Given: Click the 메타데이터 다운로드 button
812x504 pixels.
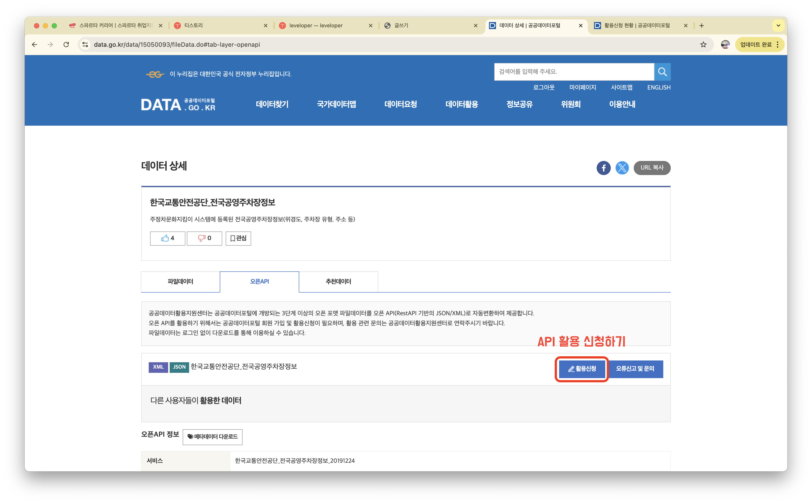Looking at the screenshot, I should click(x=212, y=437).
